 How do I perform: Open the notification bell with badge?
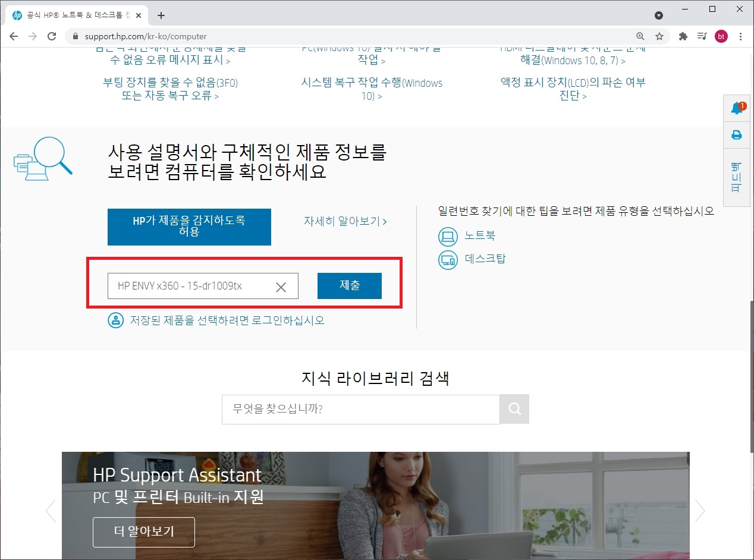737,108
